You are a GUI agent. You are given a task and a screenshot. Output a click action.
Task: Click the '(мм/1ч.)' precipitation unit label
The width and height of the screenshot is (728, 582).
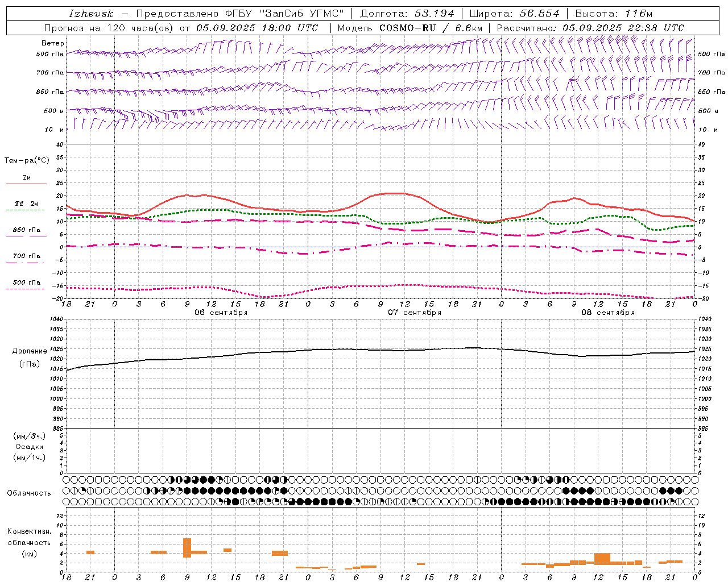coord(30,458)
